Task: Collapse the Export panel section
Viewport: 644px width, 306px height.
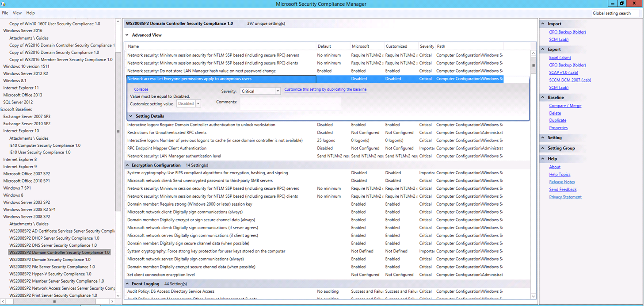Action: pyautogui.click(x=543, y=50)
